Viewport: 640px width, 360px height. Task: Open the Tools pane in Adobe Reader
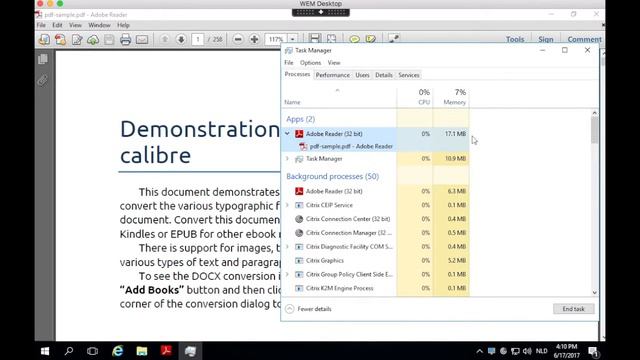coord(515,39)
